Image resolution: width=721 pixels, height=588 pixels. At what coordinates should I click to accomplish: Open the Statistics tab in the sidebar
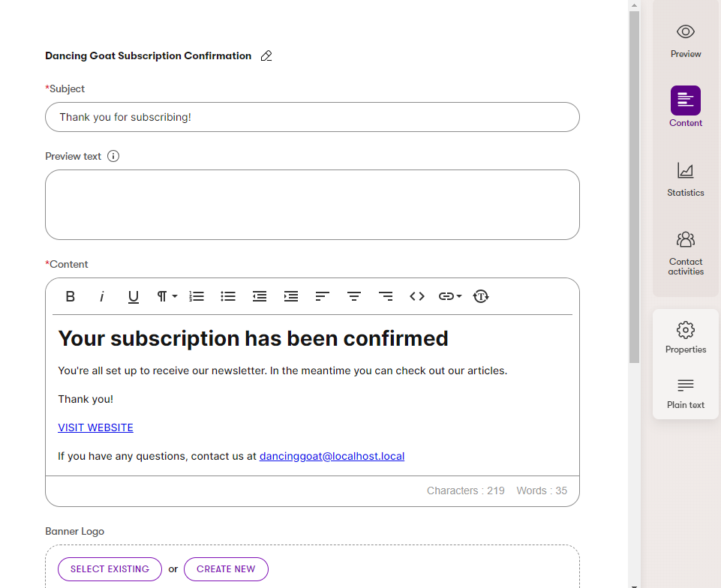click(686, 179)
